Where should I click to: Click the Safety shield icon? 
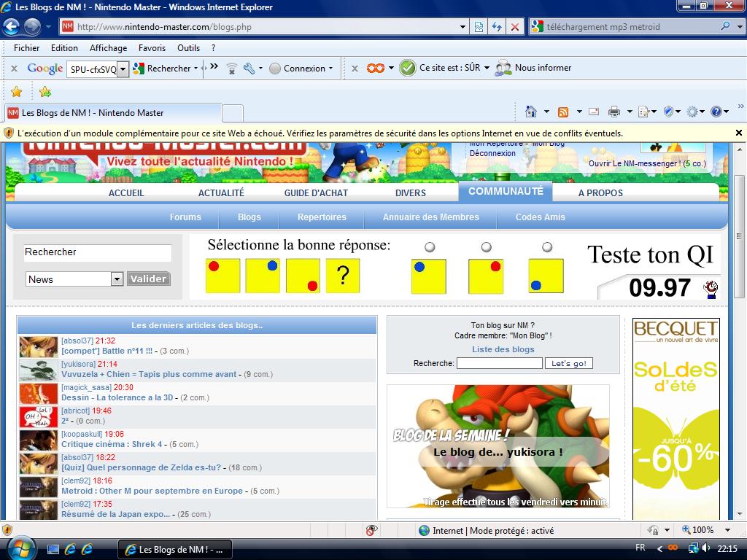coord(668,112)
